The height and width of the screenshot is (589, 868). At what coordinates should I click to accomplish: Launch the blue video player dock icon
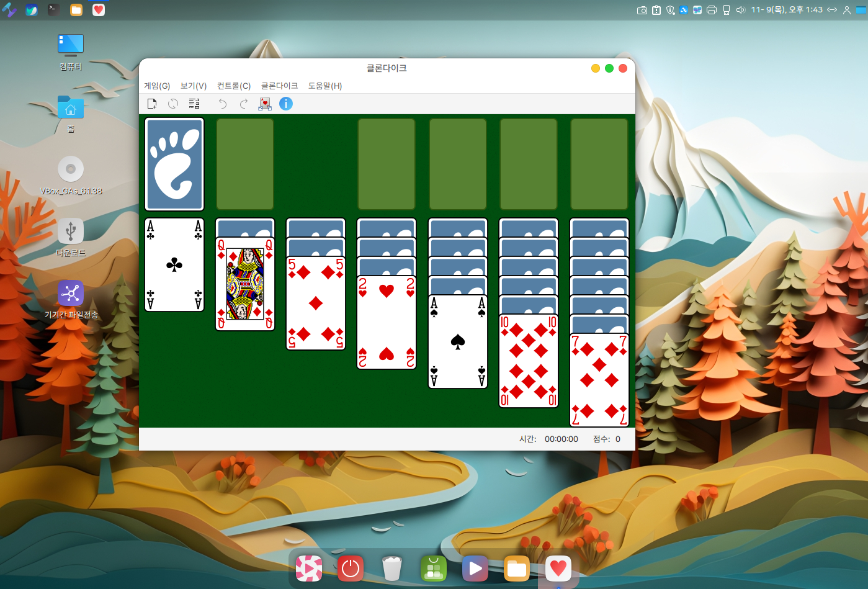[475, 568]
